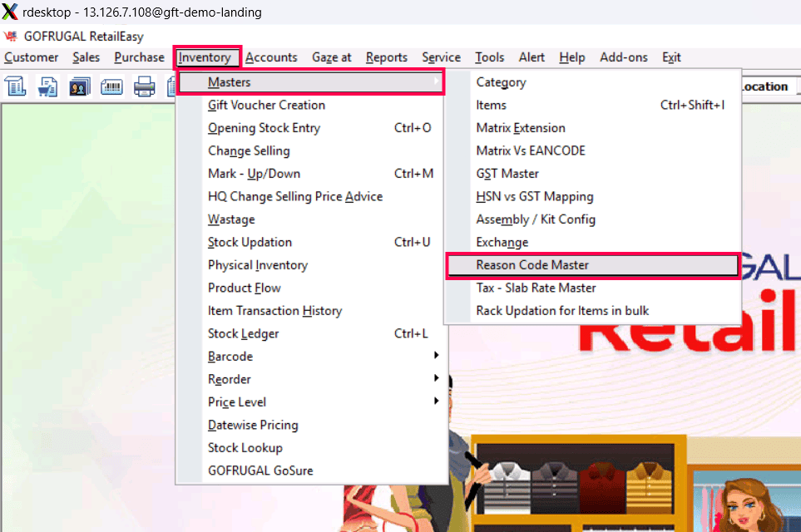Open the Gaze at menu
Viewport: 801px width, 532px height.
tap(332, 57)
